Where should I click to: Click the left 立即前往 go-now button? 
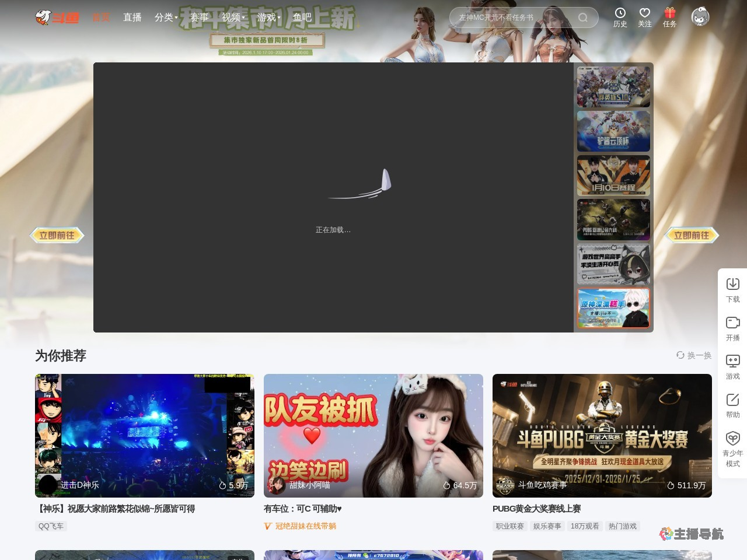[x=57, y=235]
